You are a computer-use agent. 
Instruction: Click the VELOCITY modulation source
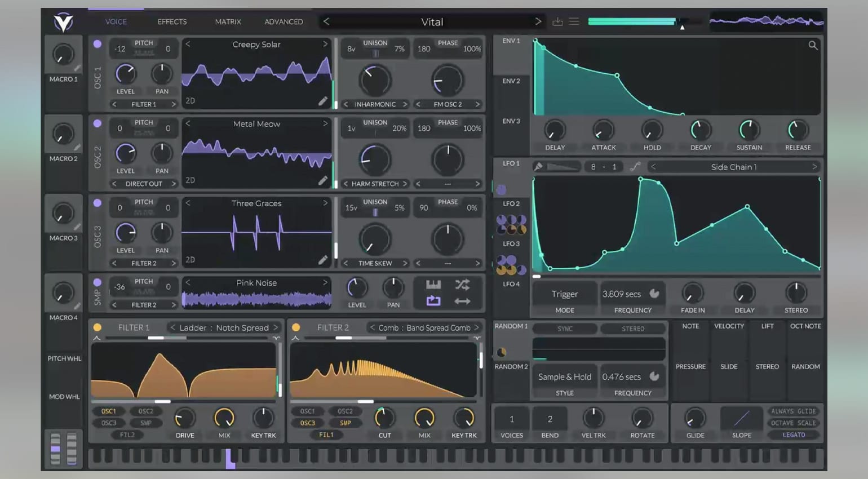729,326
